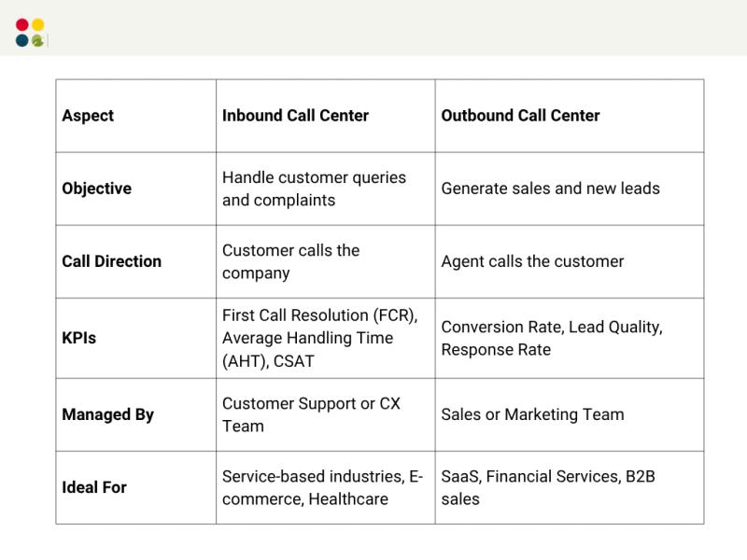Viewport: 747px width, 560px height.
Task: Click the Outbound Call Center column header
Action: (x=520, y=116)
